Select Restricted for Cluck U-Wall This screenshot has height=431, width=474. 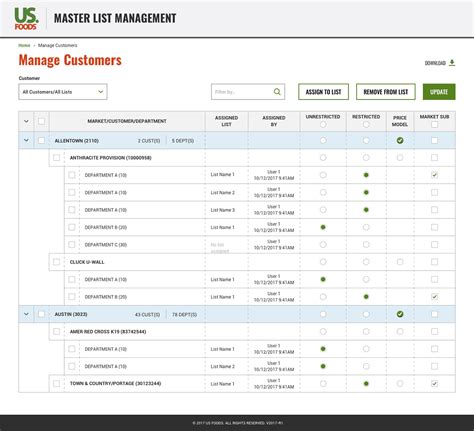(366, 262)
